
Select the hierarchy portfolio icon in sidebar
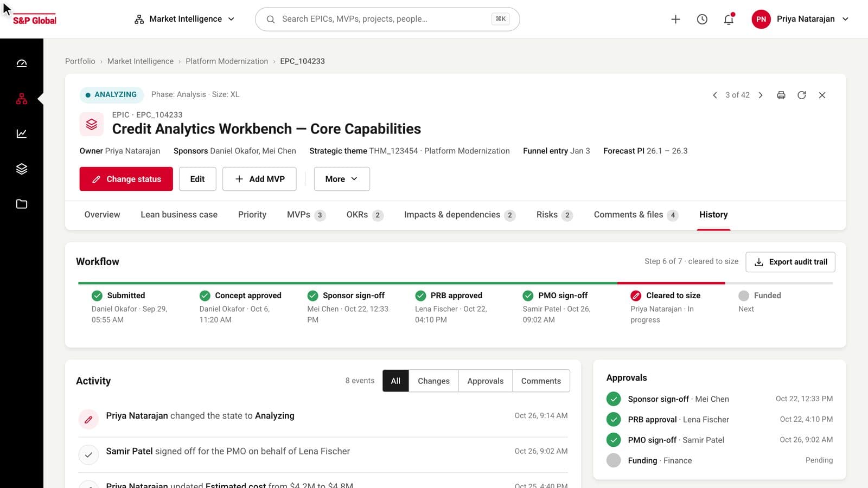pyautogui.click(x=22, y=99)
